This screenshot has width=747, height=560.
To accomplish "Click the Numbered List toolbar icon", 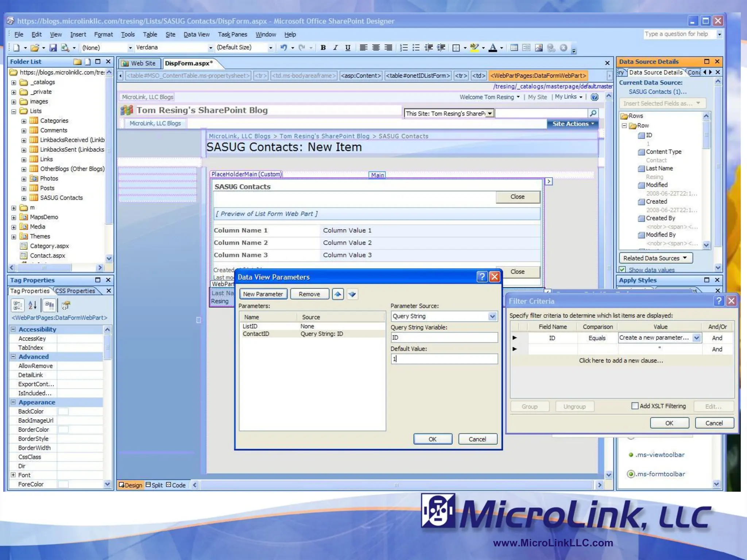I will (x=404, y=48).
